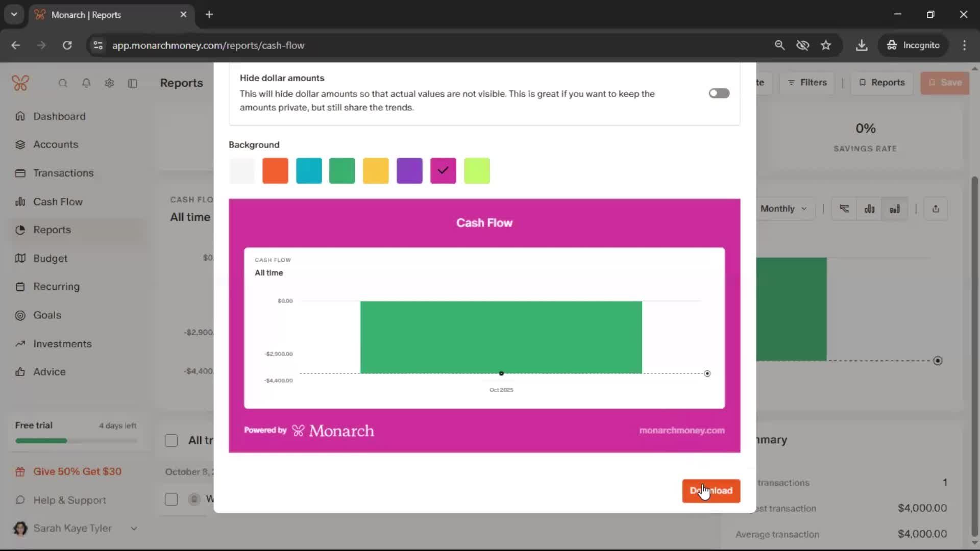Toggle the Hide dollar amounts switch

pyautogui.click(x=719, y=93)
